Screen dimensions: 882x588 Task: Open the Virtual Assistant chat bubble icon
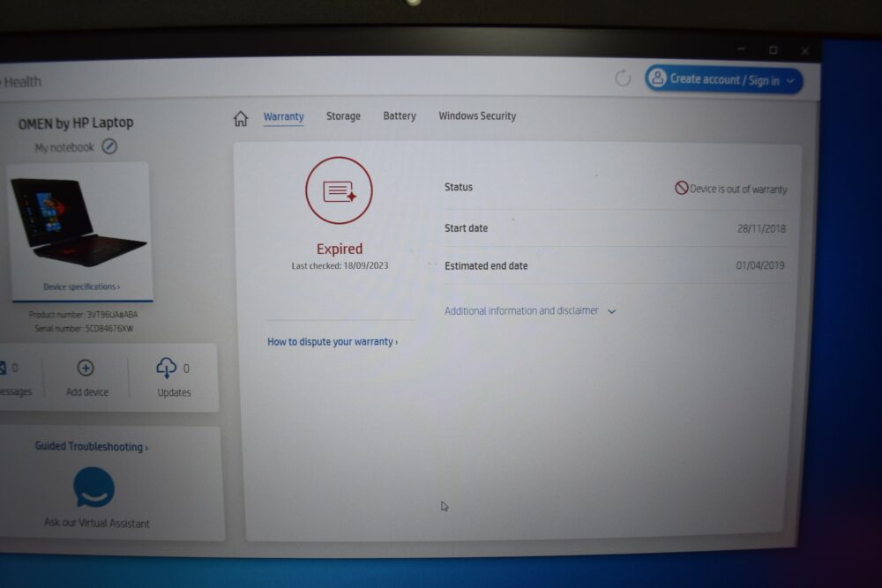[x=94, y=488]
